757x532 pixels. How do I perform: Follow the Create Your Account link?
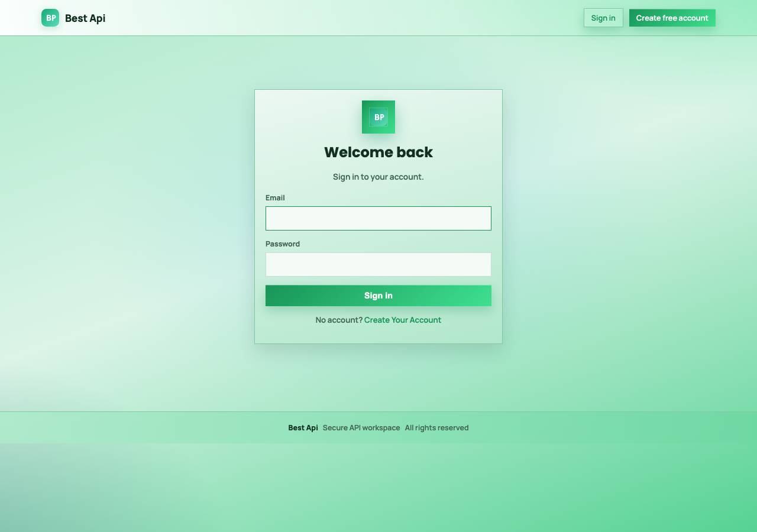click(403, 320)
